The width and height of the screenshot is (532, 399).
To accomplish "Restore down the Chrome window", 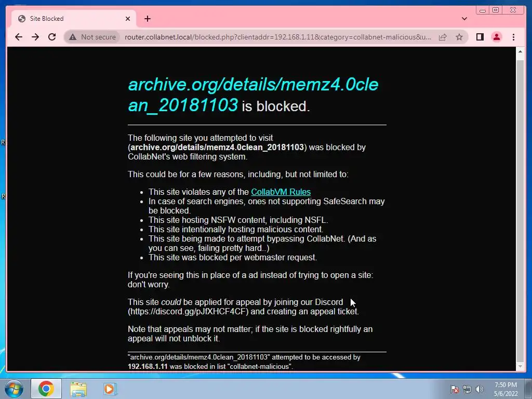I will click(496, 10).
